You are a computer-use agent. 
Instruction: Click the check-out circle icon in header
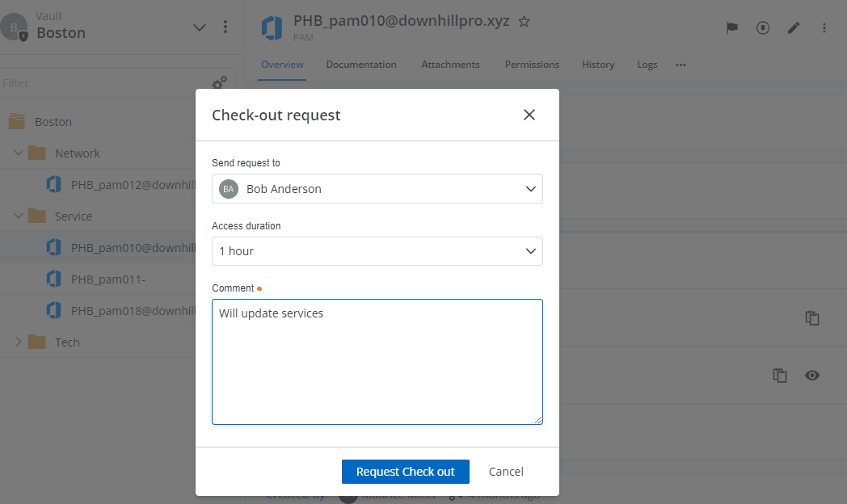click(763, 27)
